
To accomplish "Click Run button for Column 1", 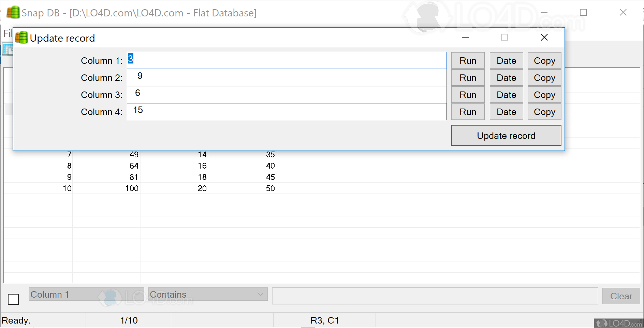I will click(x=468, y=61).
